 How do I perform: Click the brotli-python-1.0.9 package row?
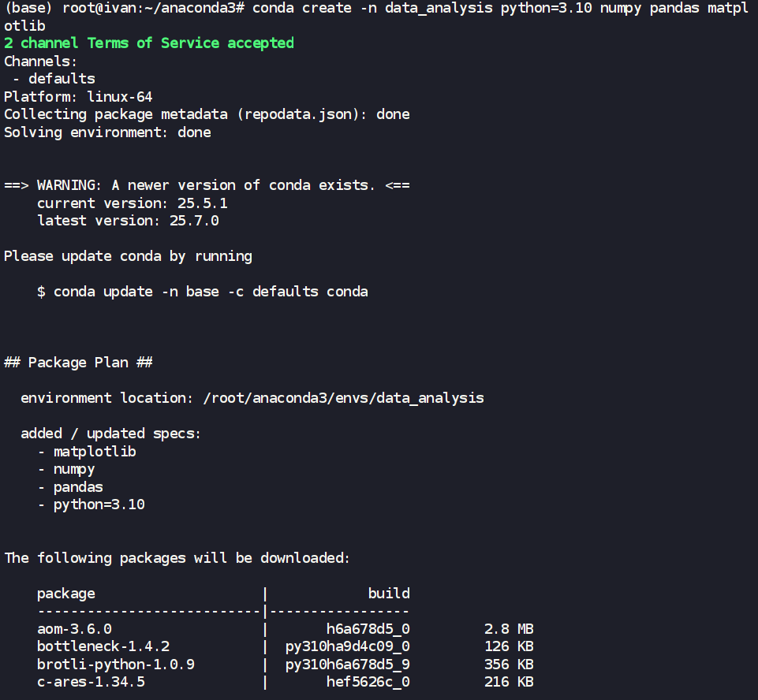[x=115, y=665]
